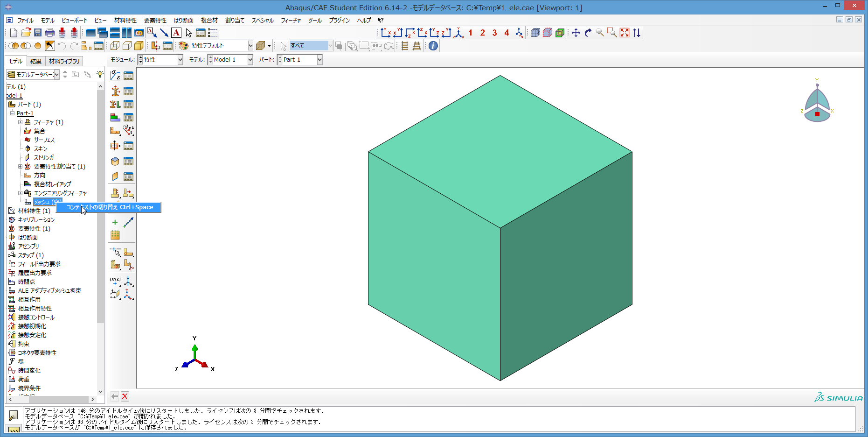Toggle shaded render style
The image size is (868, 437).
pyautogui.click(x=139, y=46)
